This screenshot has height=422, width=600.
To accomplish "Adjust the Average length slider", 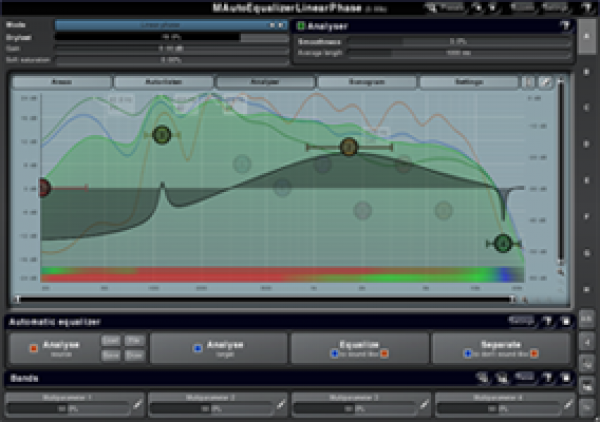I will point(458,53).
